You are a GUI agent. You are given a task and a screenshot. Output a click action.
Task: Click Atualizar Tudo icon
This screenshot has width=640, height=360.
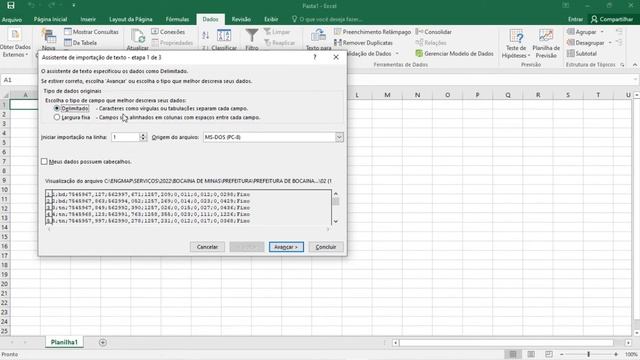click(x=138, y=36)
